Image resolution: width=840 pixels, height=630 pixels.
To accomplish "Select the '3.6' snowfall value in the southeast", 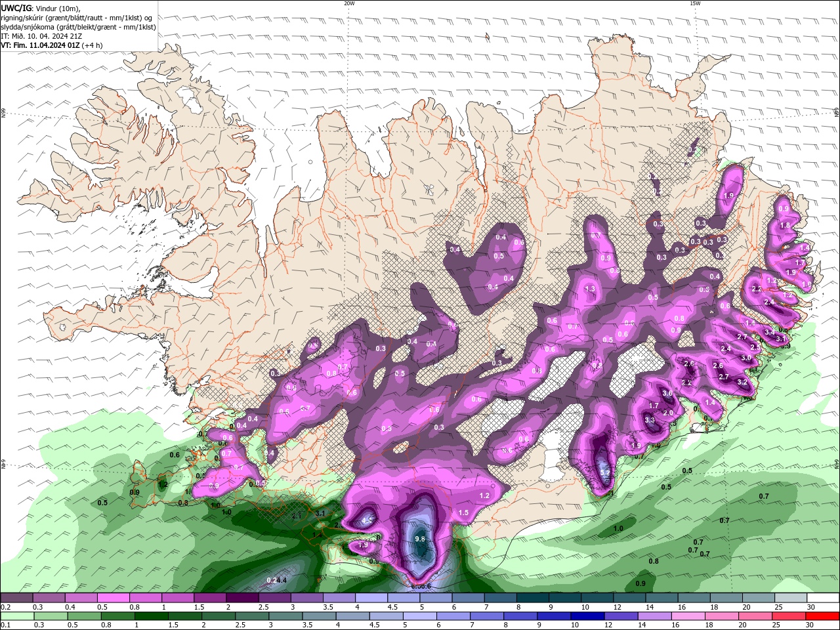I will [x=667, y=393].
